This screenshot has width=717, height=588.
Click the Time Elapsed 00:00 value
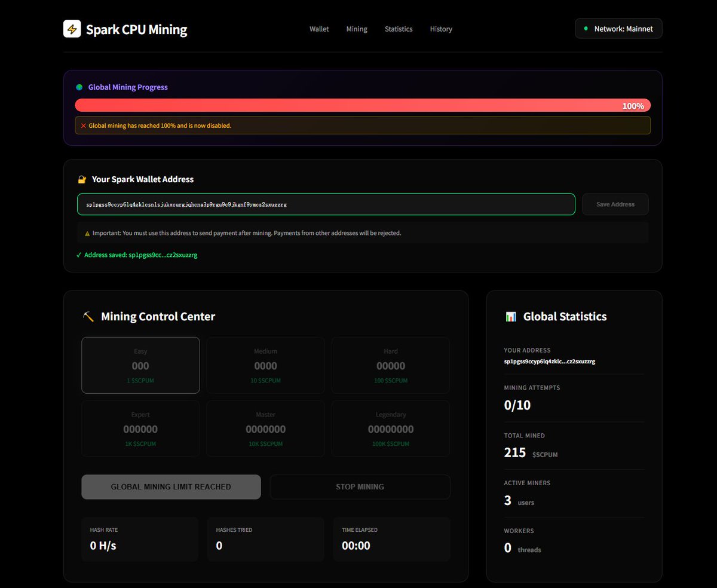(x=356, y=546)
